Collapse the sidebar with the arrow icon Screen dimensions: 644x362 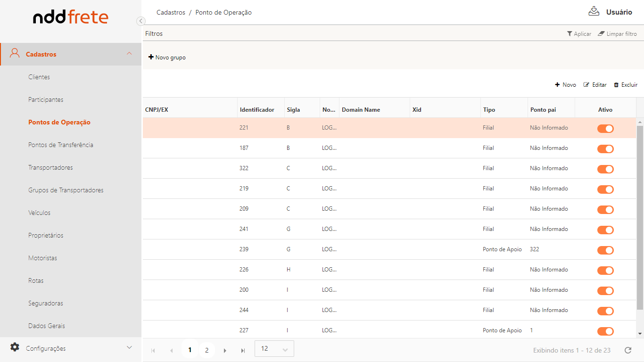140,21
